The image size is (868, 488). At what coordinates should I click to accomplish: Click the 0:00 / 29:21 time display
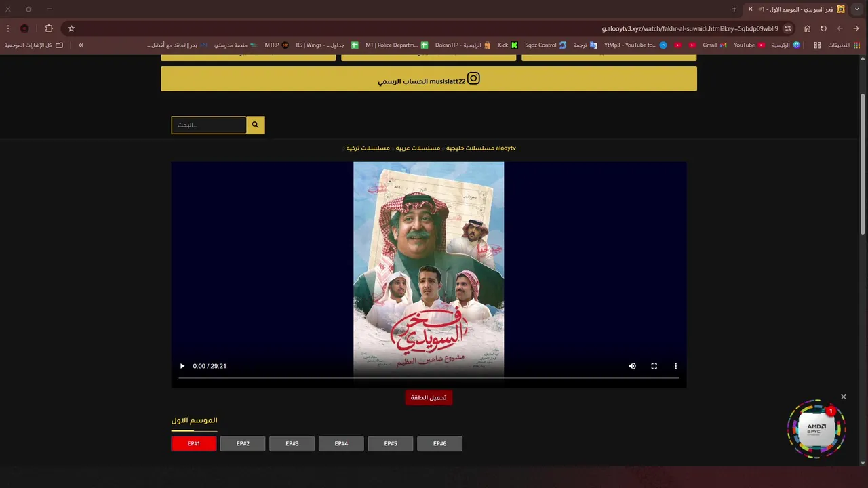click(210, 366)
